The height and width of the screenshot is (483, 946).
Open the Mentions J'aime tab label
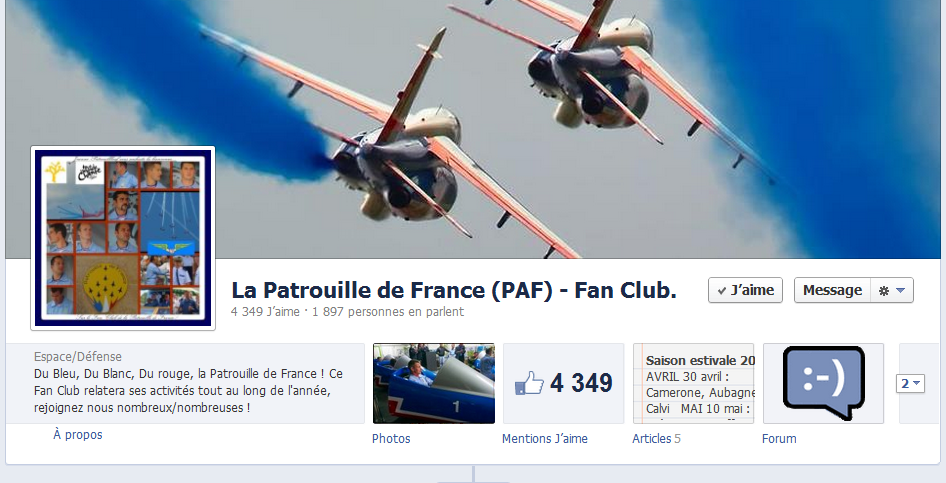tap(545, 439)
